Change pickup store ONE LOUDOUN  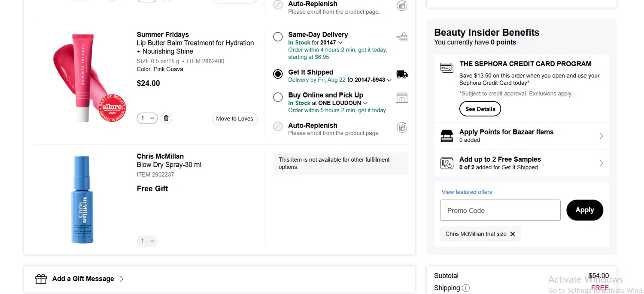343,103
